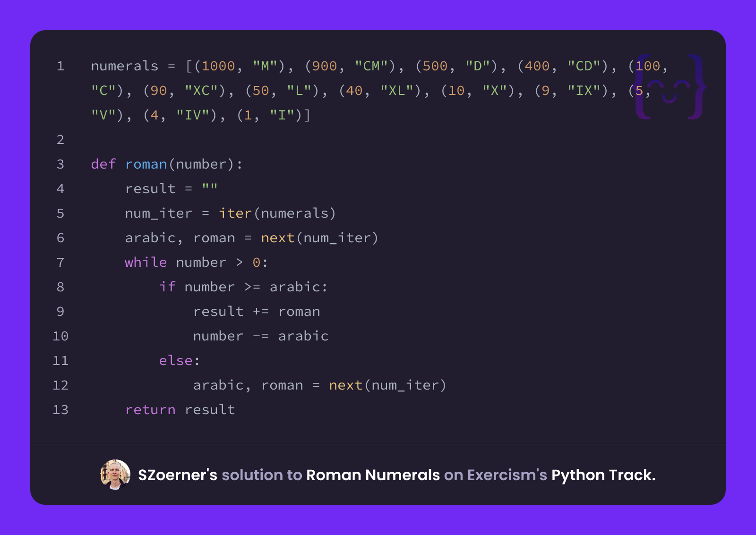Screen dimensions: 756x535
Task: Click the 'return' keyword on line 13
Action: click(x=150, y=409)
